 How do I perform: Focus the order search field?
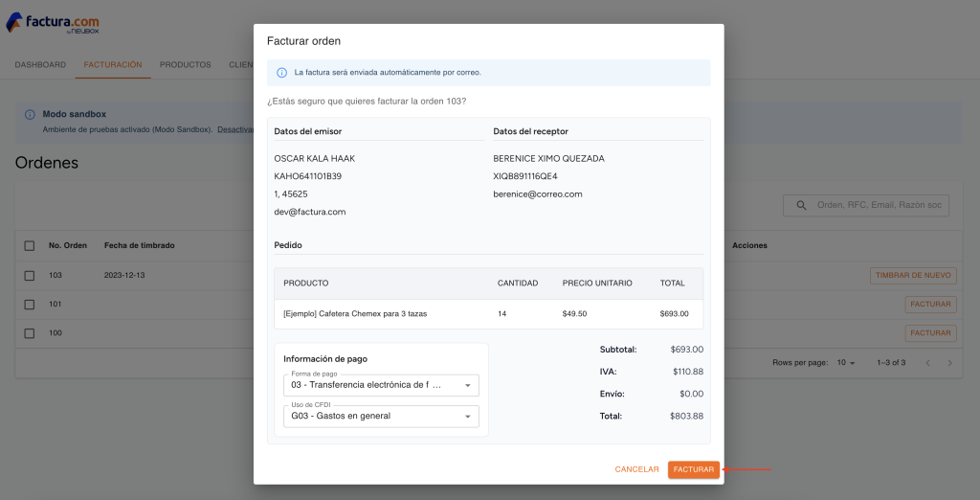click(x=866, y=205)
